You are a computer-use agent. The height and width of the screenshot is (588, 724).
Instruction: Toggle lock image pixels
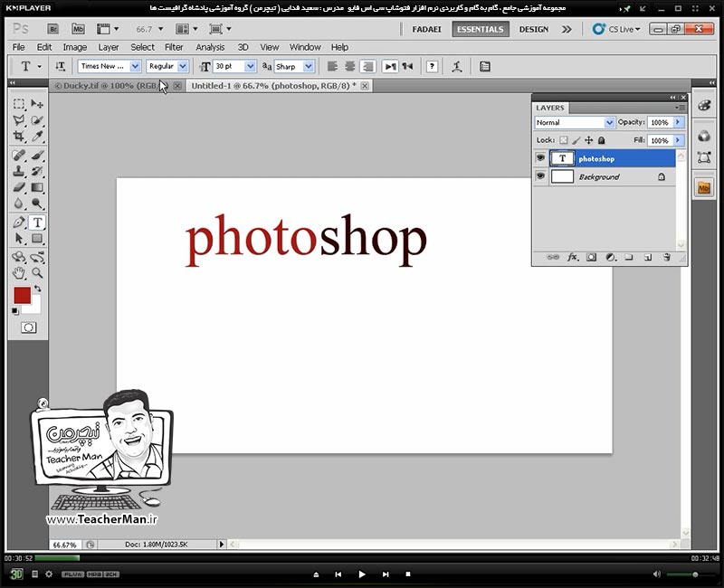(x=576, y=140)
